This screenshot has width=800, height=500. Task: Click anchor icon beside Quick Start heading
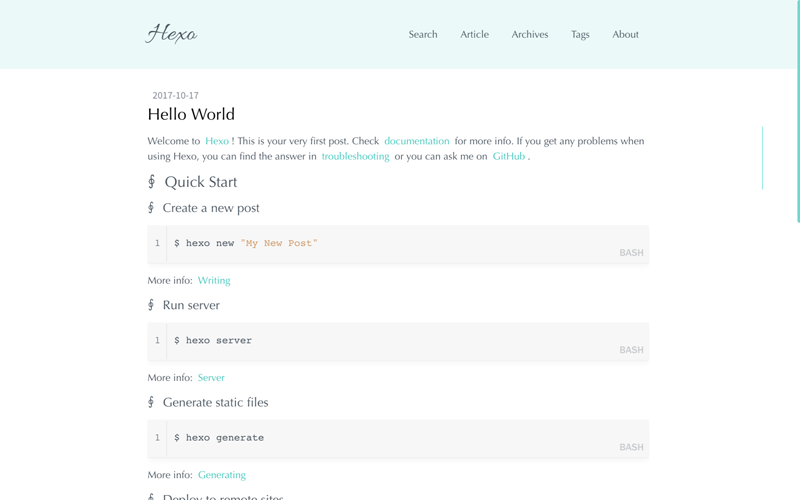pyautogui.click(x=152, y=182)
